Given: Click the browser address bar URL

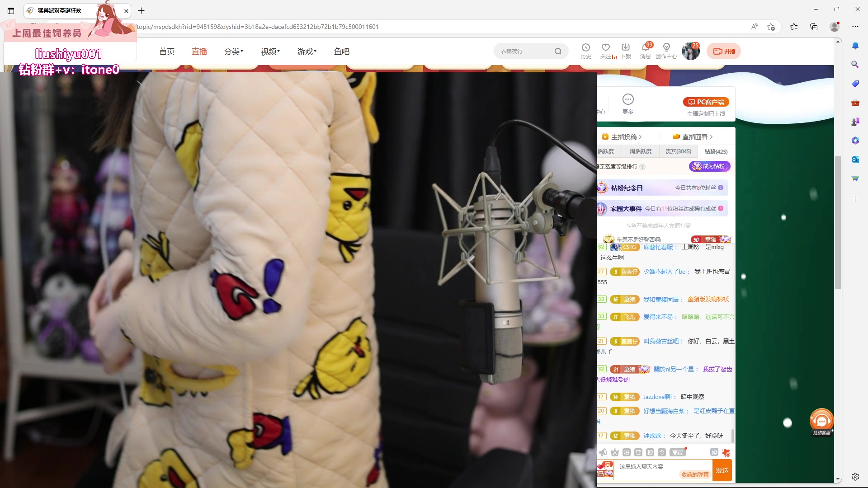Looking at the screenshot, I should point(258,27).
